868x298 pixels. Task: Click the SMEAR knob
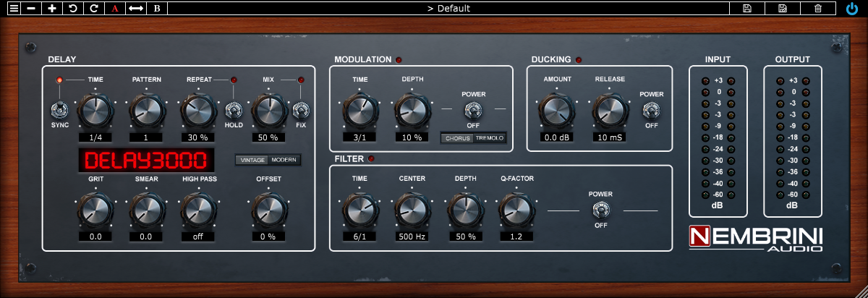coord(147,210)
